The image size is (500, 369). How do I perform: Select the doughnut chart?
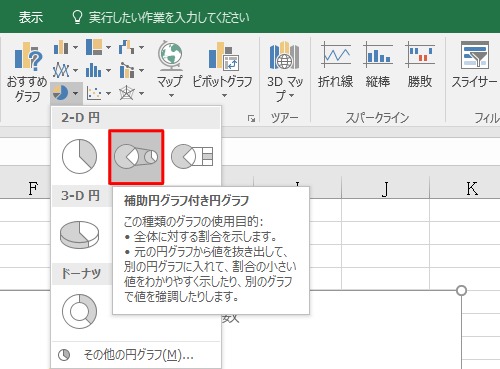click(x=79, y=311)
